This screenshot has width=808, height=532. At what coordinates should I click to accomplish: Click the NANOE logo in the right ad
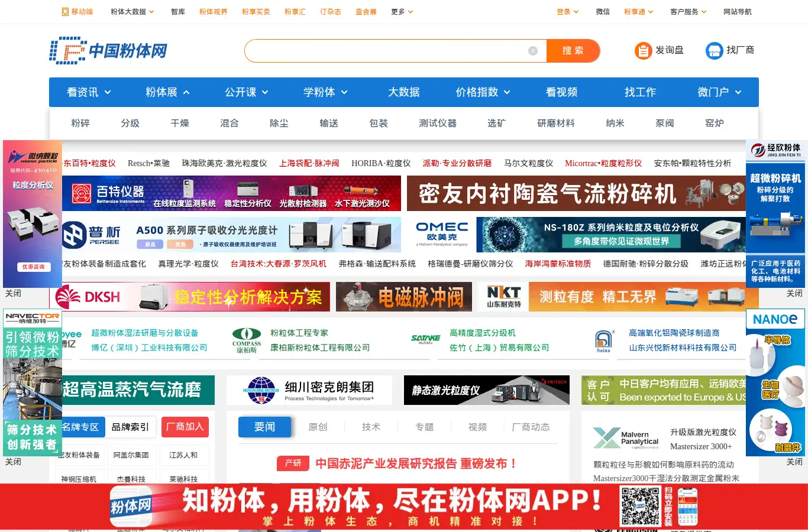click(775, 319)
